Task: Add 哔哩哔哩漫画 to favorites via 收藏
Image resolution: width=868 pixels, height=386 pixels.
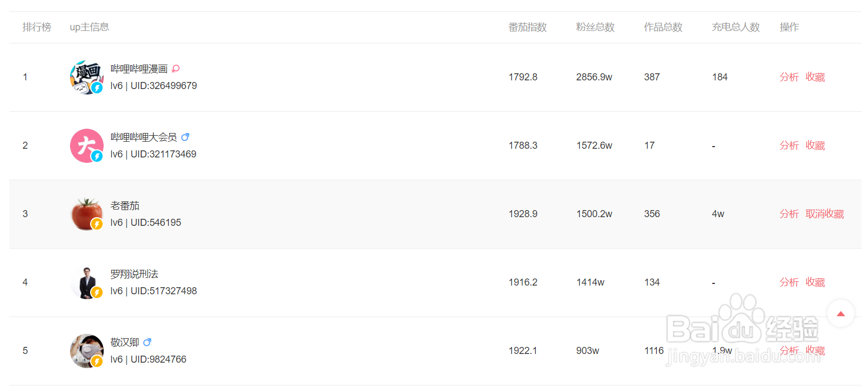Action: (x=815, y=77)
